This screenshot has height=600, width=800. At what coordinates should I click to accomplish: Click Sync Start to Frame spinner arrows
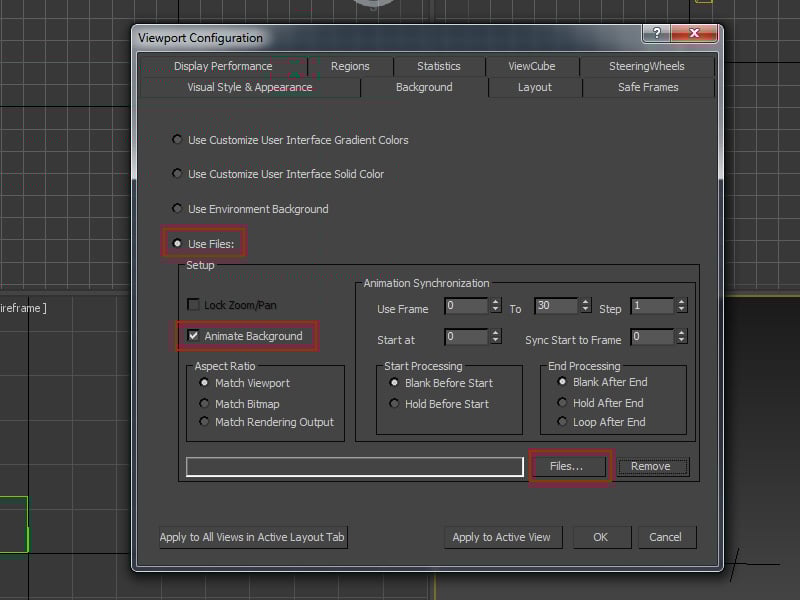[681, 336]
